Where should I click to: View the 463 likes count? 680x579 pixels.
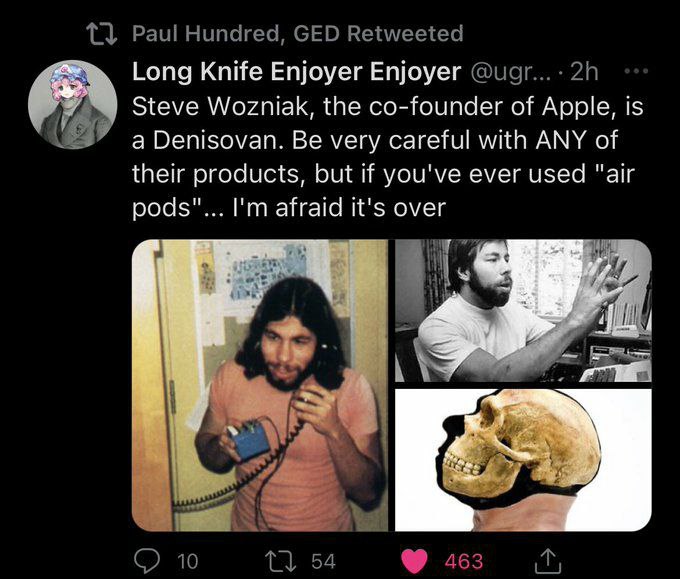pyautogui.click(x=464, y=561)
